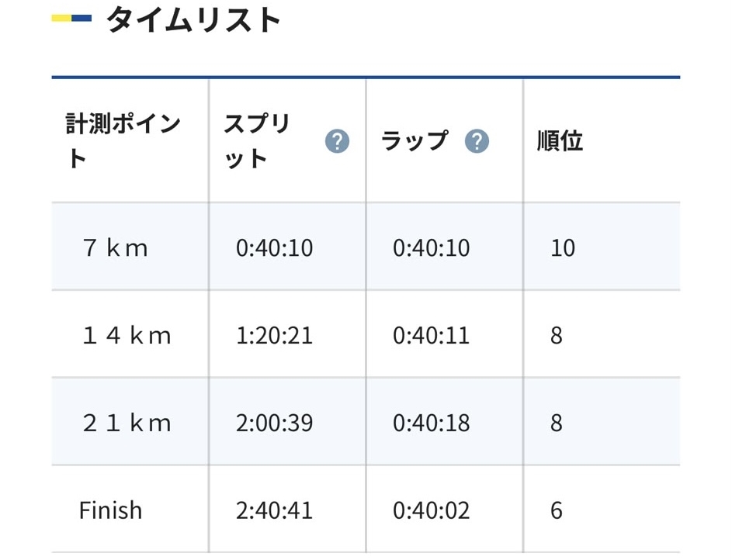Select the 14 km lap time 0:40:11
Image resolution: width=732 pixels, height=560 pixels.
pyautogui.click(x=431, y=335)
